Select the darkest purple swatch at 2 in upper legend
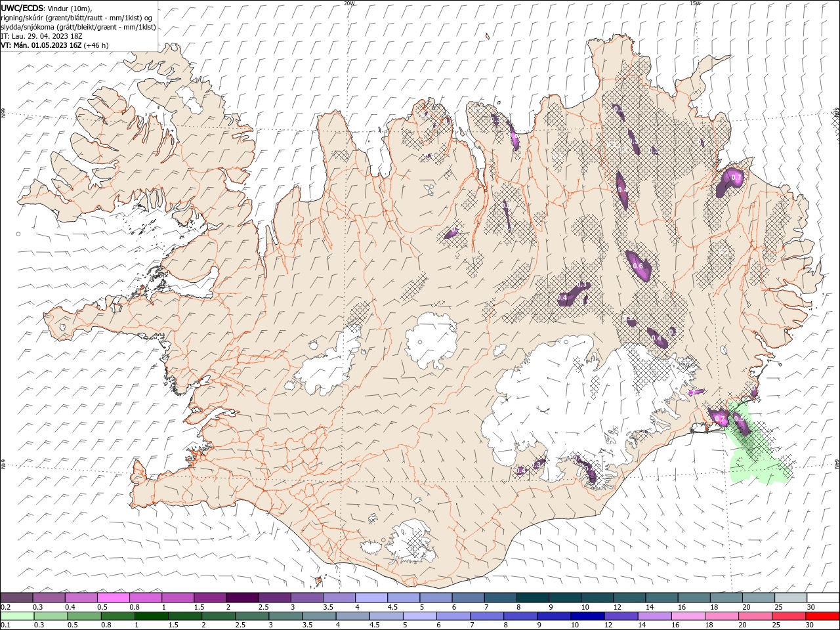Viewport: 840px width, 630px height. point(242,597)
